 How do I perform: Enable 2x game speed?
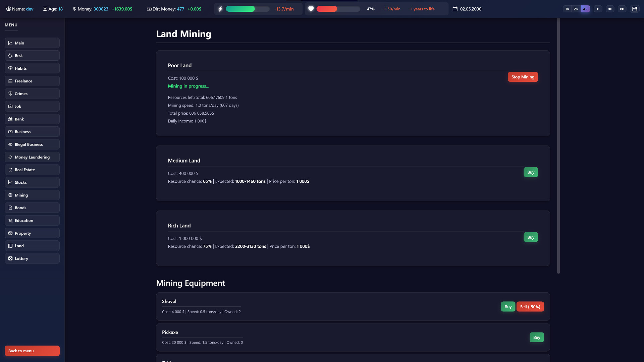point(576,9)
